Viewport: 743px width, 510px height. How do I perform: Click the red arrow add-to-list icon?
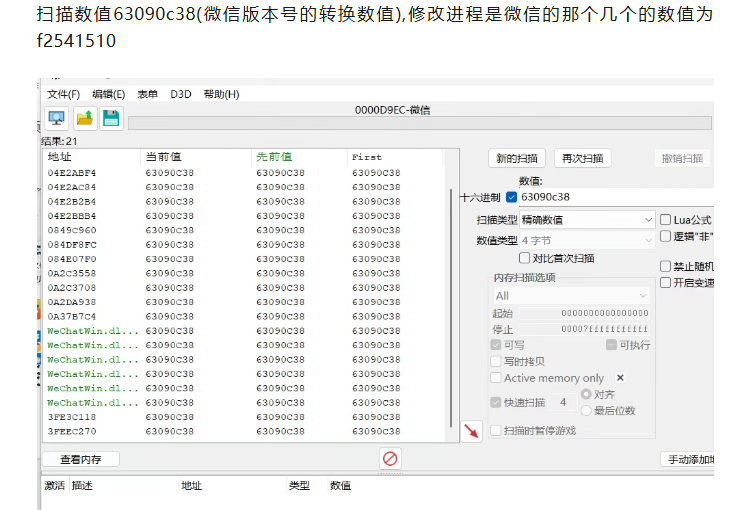pyautogui.click(x=471, y=431)
